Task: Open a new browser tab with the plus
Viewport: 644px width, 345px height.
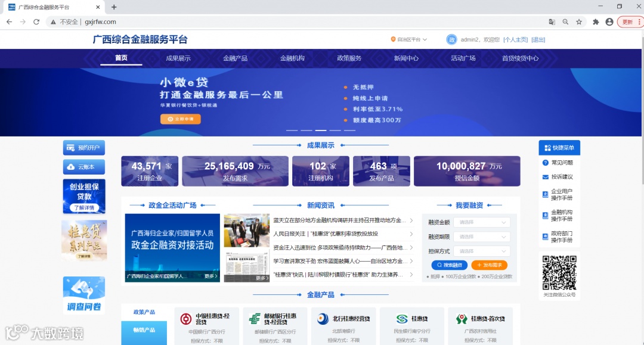Action: click(x=114, y=7)
